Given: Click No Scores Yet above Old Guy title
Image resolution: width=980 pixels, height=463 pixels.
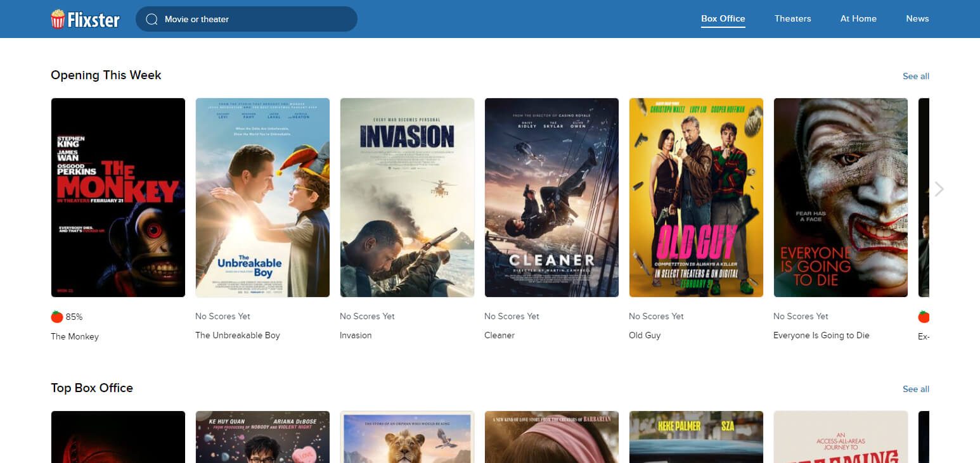Looking at the screenshot, I should coord(656,316).
